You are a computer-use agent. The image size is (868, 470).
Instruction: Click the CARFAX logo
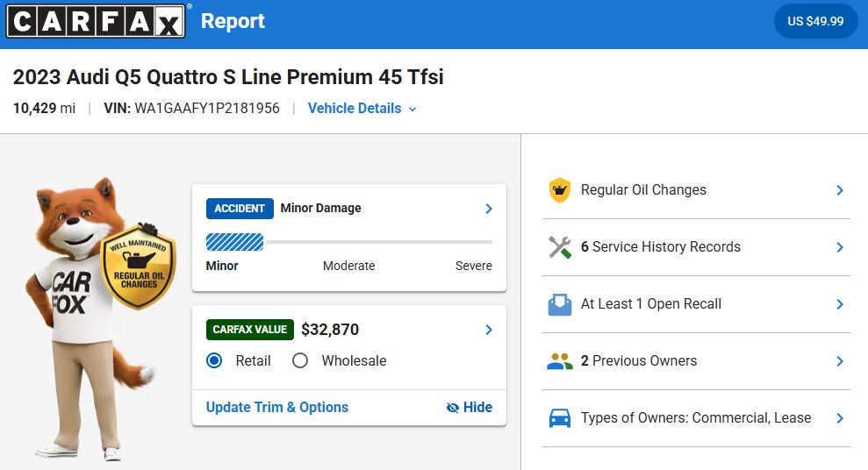[x=96, y=21]
